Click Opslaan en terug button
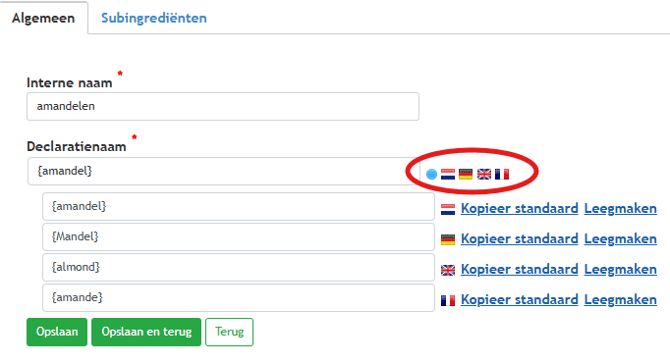The height and width of the screenshot is (363, 670). (x=146, y=332)
